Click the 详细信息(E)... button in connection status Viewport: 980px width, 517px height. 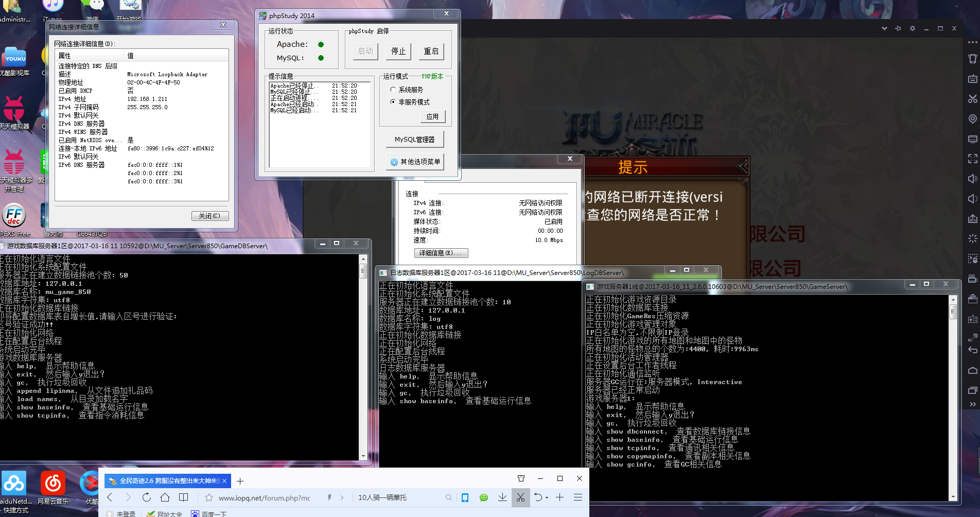point(441,253)
